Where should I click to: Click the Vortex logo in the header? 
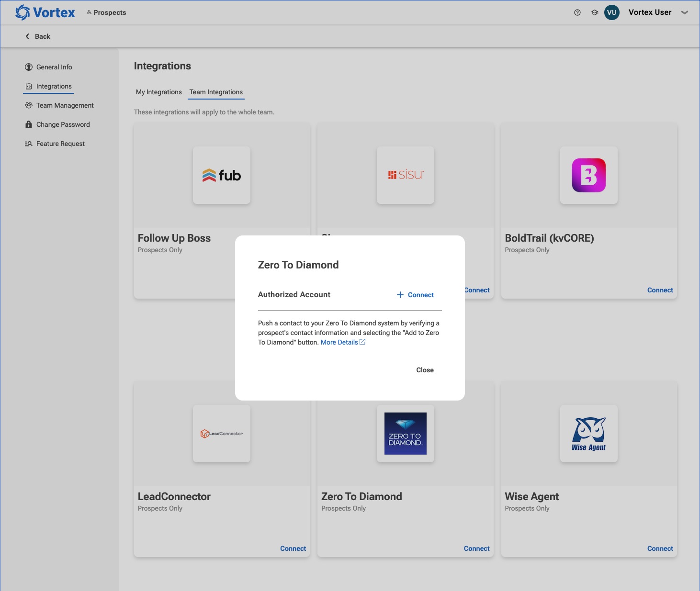pos(45,12)
